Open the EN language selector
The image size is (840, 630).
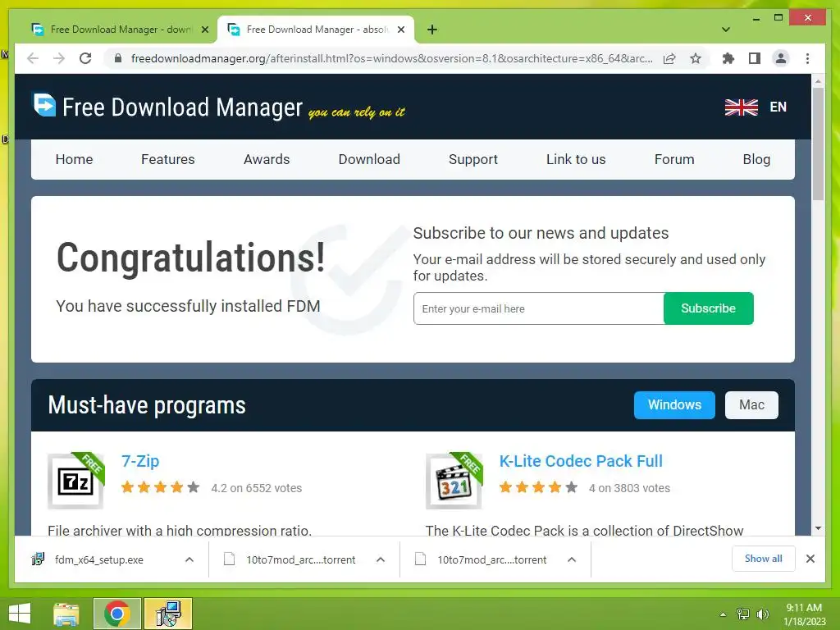click(x=778, y=107)
